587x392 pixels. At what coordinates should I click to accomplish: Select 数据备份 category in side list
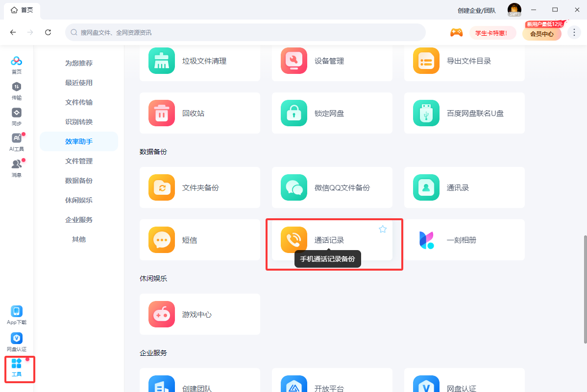tap(78, 181)
